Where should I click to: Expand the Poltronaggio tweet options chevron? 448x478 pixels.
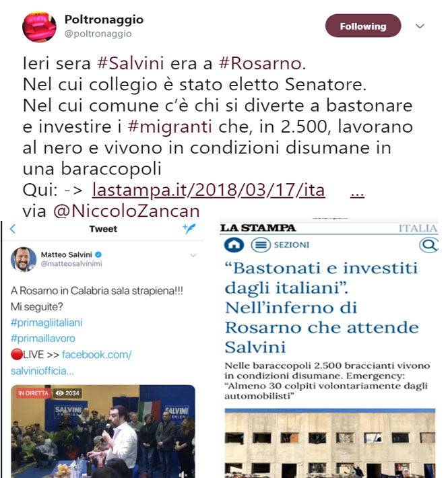[x=420, y=26]
